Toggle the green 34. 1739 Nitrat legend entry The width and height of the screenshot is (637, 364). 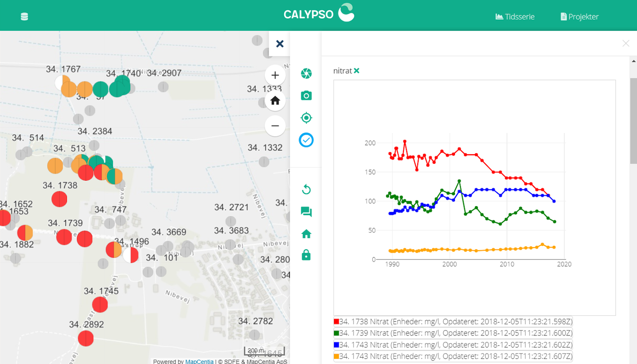pyautogui.click(x=453, y=333)
